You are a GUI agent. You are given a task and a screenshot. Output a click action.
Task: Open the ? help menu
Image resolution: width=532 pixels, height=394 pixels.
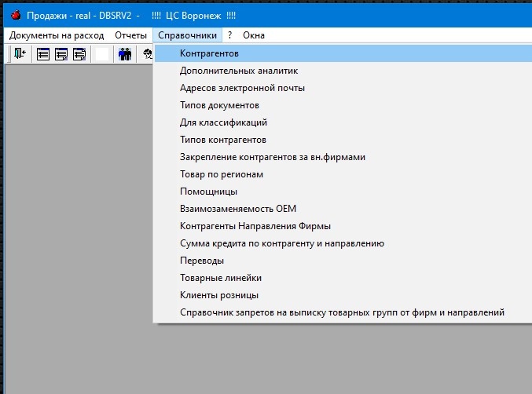(229, 35)
